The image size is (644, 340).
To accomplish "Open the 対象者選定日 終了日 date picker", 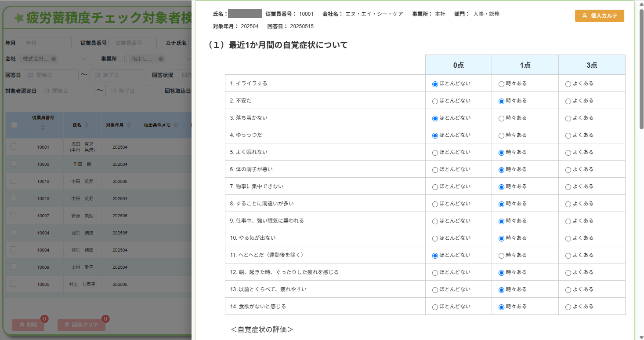I will point(133,91).
